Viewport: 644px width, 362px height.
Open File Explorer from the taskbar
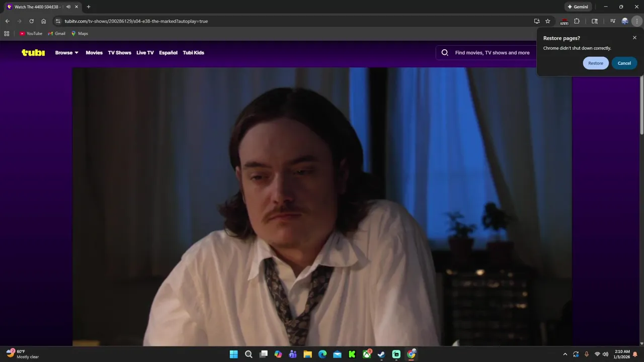pos(307,354)
